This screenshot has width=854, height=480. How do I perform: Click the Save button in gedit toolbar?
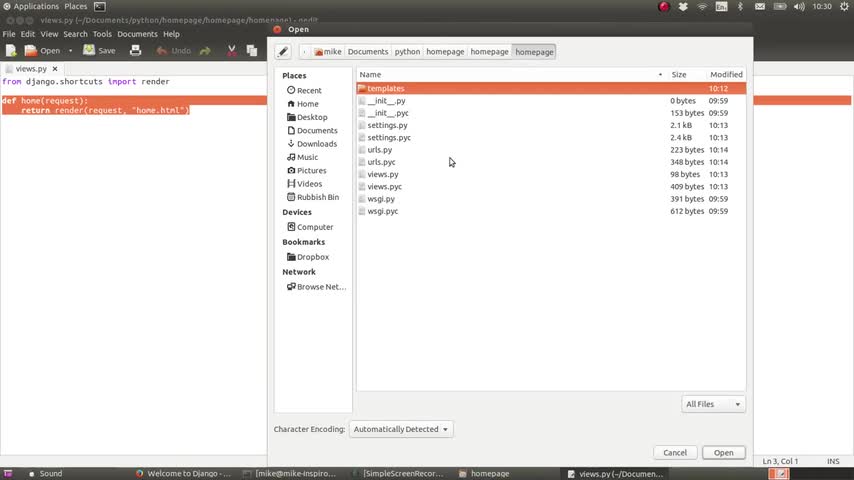click(99, 51)
